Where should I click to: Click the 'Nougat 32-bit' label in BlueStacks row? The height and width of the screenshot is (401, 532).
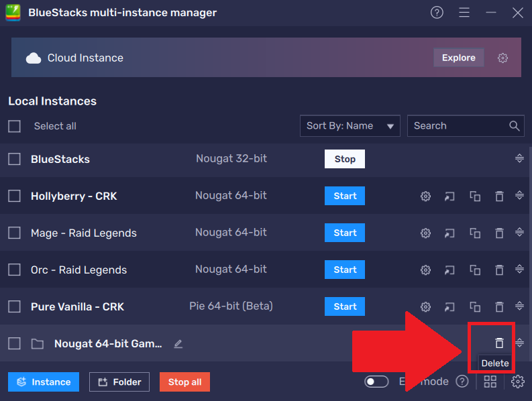[x=231, y=158]
